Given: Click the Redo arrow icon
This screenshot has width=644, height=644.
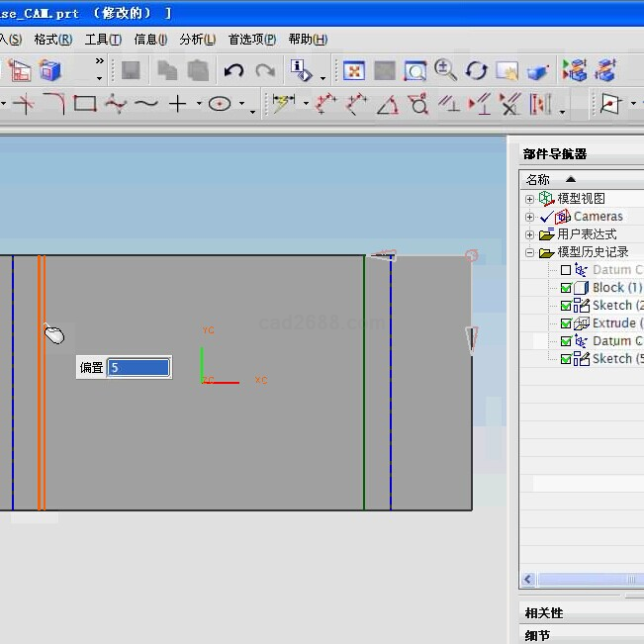Looking at the screenshot, I should click(265, 70).
